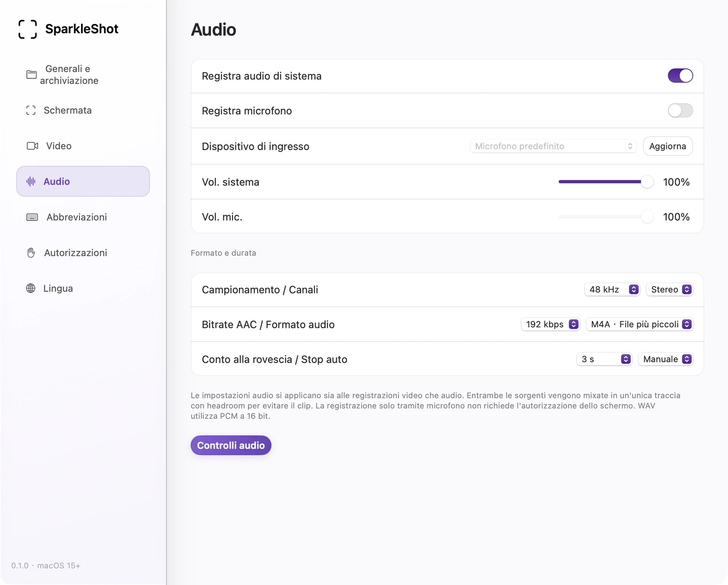Enable the Registra microfono switch
Screen dimensions: 728x585
[680, 110]
